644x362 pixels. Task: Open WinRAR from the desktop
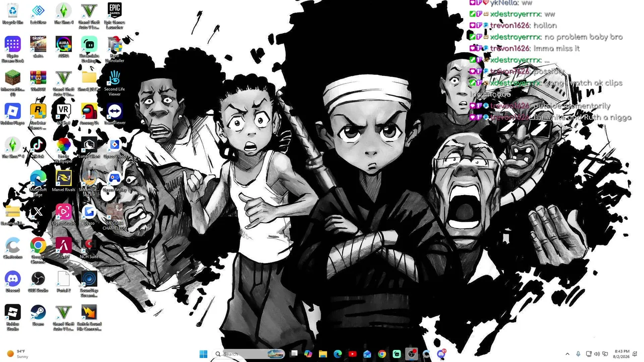click(38, 80)
